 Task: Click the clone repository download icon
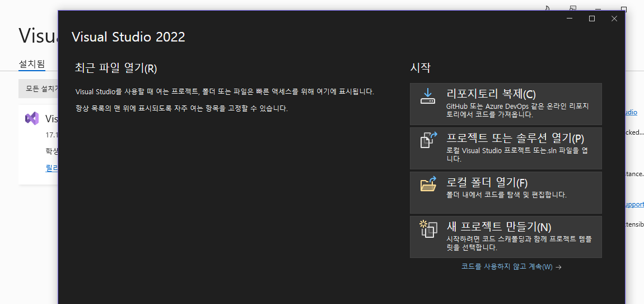(x=427, y=96)
